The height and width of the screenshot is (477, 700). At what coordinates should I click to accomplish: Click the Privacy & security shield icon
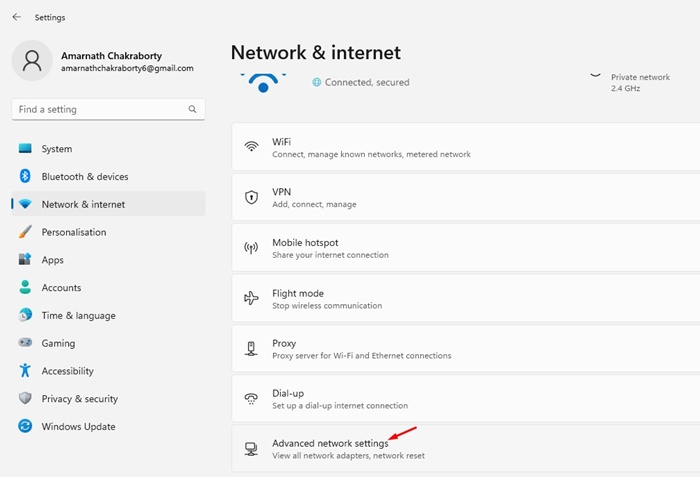click(x=25, y=398)
